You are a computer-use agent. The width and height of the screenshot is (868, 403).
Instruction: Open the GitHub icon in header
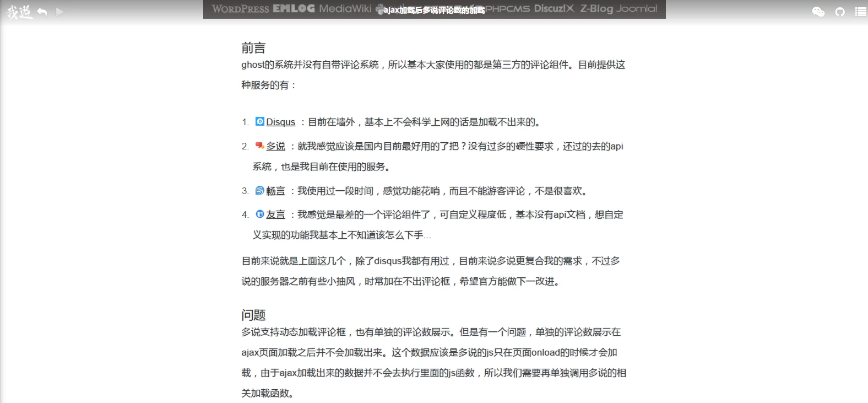tap(839, 12)
